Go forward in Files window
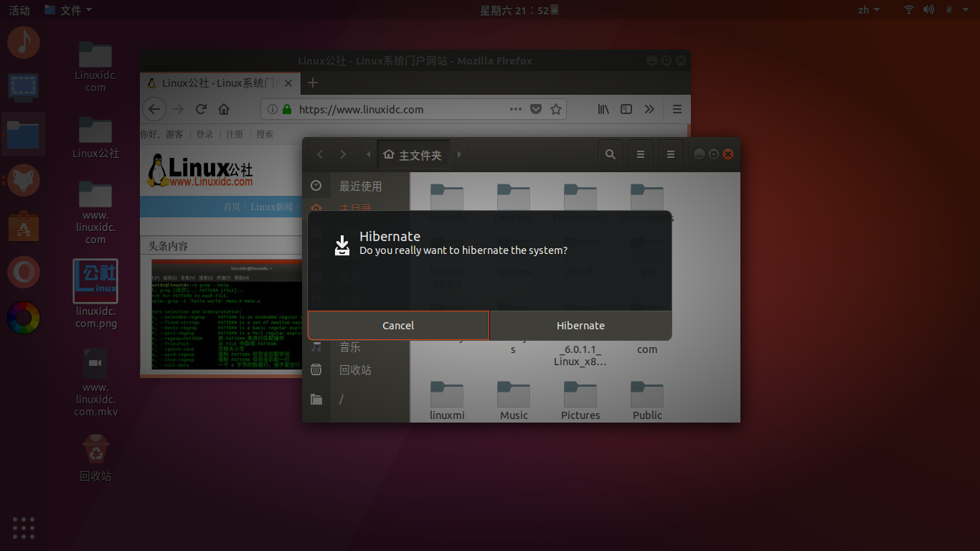 [x=343, y=154]
